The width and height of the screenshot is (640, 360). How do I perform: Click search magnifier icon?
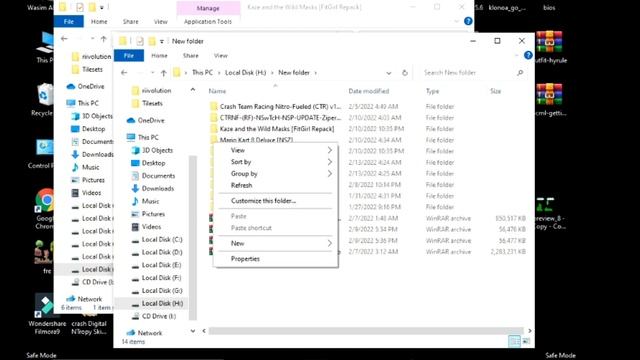[x=520, y=73]
